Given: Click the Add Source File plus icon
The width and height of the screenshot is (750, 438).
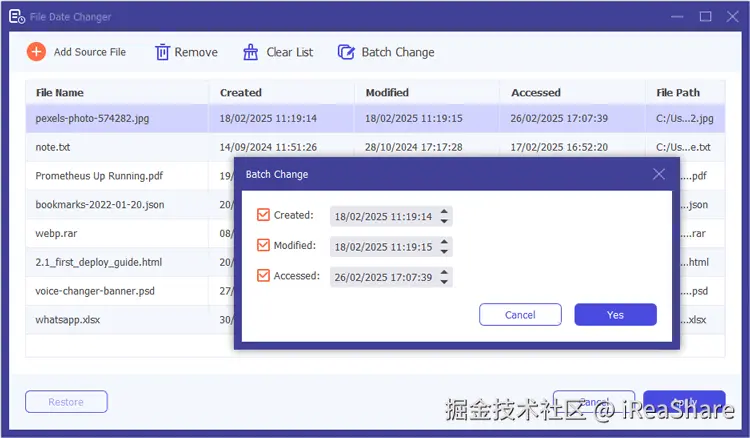Looking at the screenshot, I should click(x=36, y=52).
